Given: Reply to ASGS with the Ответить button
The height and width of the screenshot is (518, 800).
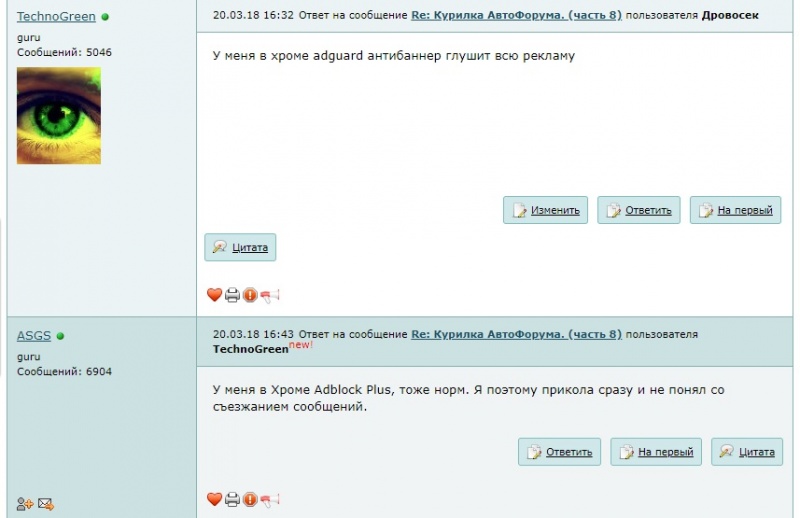Looking at the screenshot, I should point(559,452).
